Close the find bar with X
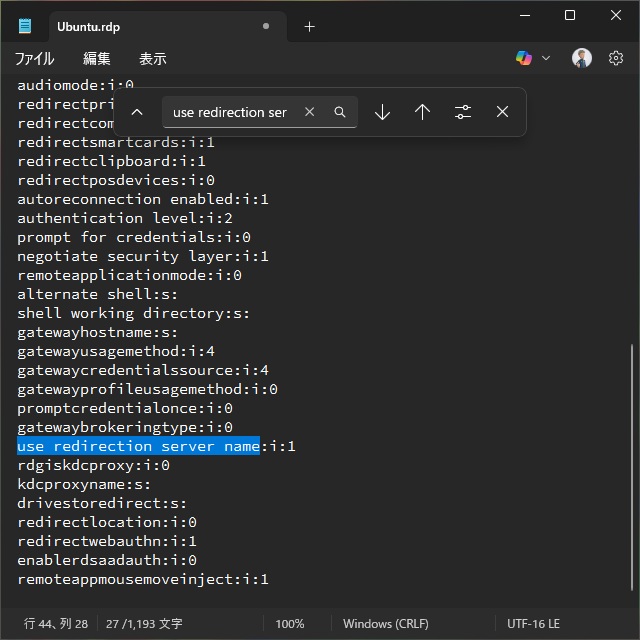 (x=502, y=112)
